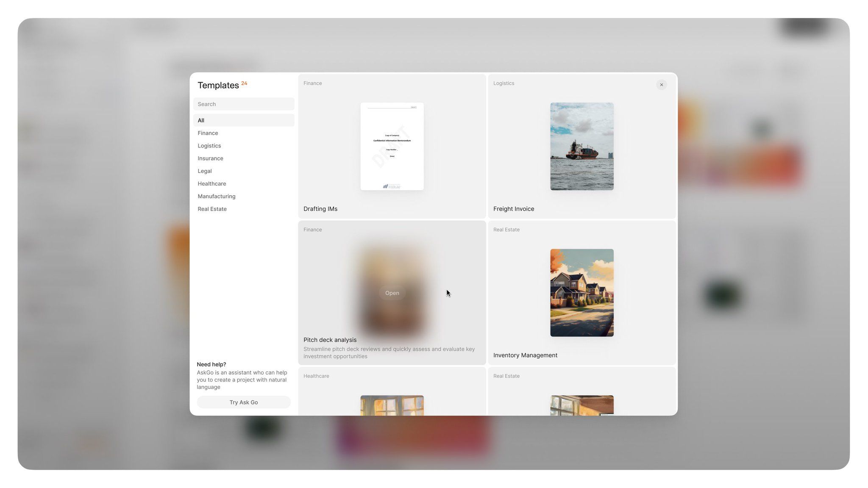Close the Templates dialog

pos(661,85)
